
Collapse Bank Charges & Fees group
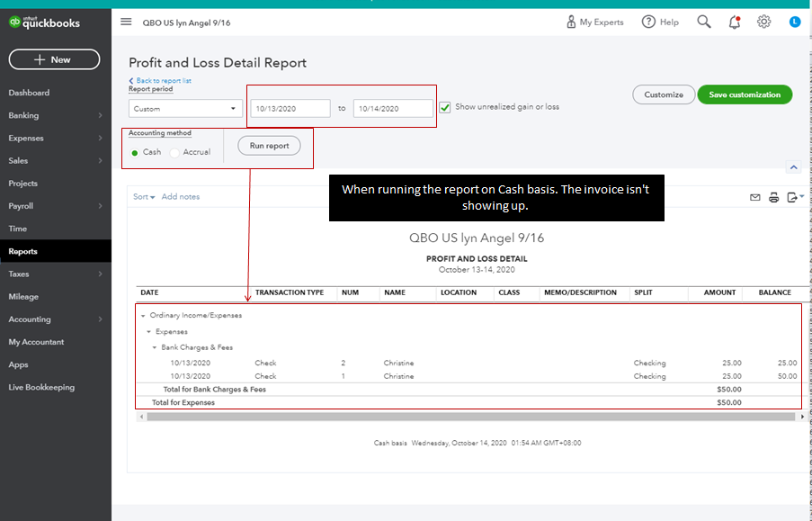tap(155, 347)
